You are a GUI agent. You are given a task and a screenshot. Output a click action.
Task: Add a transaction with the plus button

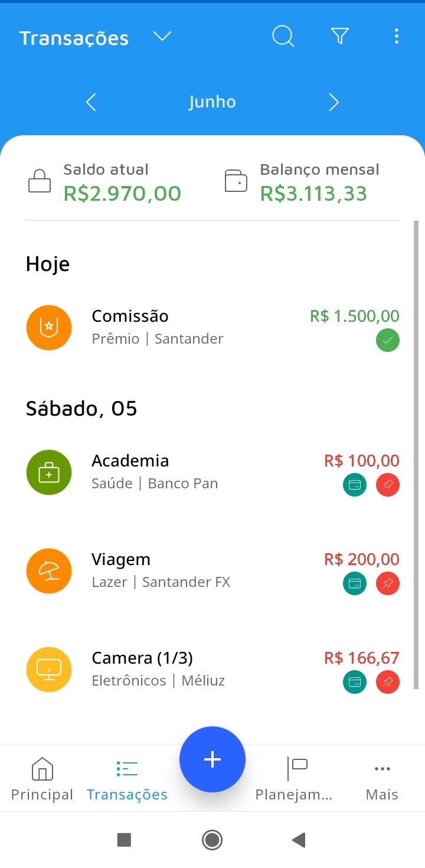click(212, 759)
